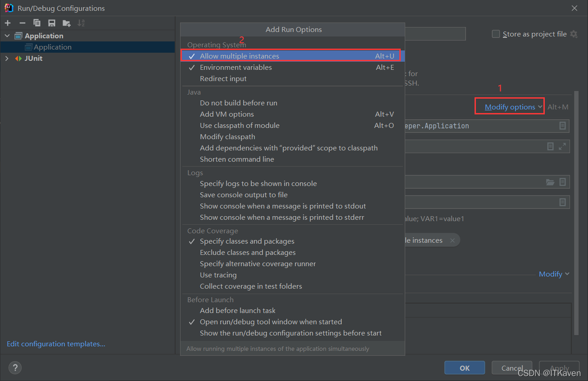
Task: Add a new configuration with the plus icon
Action: (x=8, y=23)
